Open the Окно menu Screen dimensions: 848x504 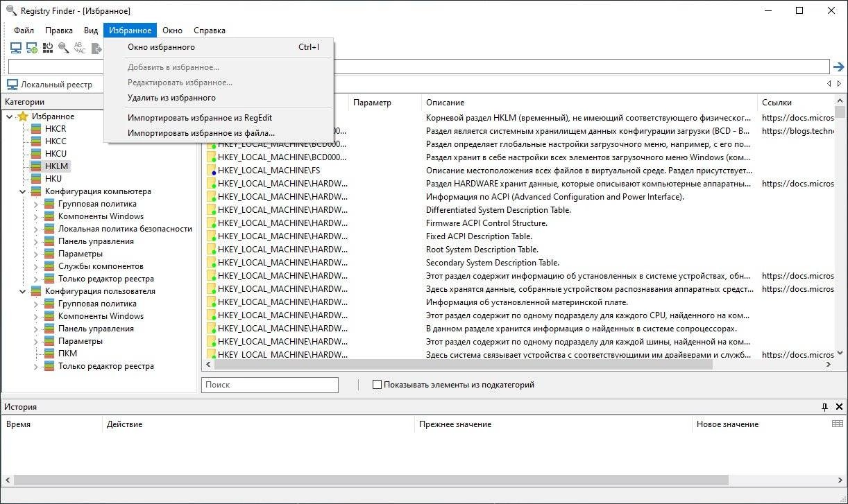tap(172, 31)
